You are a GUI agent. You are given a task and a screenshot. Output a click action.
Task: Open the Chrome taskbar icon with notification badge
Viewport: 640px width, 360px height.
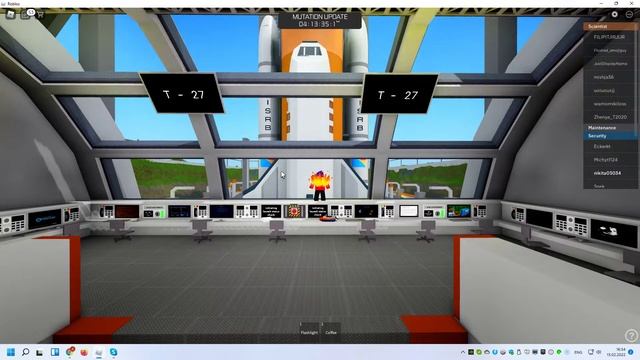click(x=70, y=351)
